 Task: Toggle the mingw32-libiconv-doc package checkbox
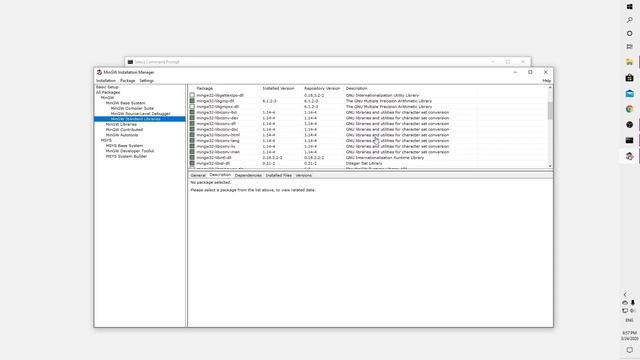tap(192, 129)
